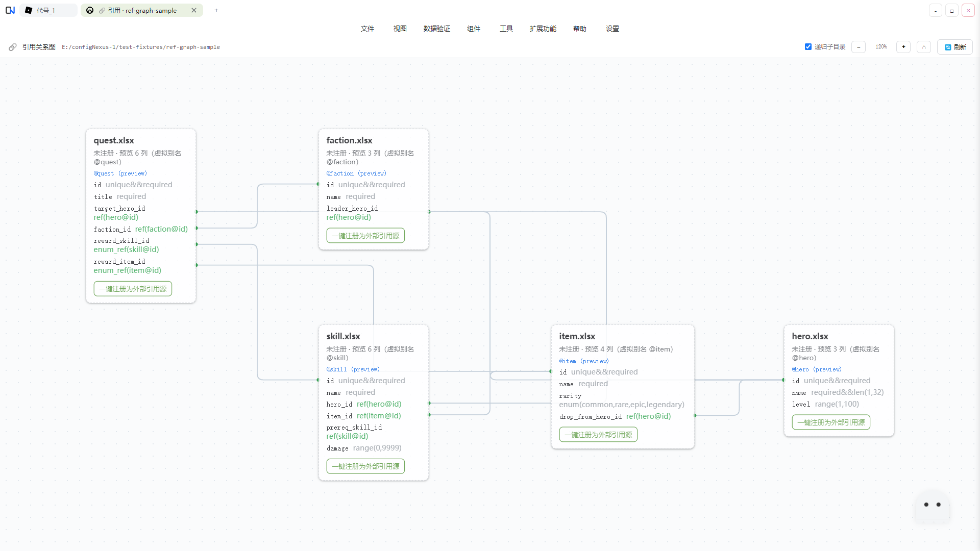Viewport: 980px width, 551px height.
Task: Click the file path E:/configNexus-1/test-fixtures/ref-graph-sample
Action: click(141, 47)
